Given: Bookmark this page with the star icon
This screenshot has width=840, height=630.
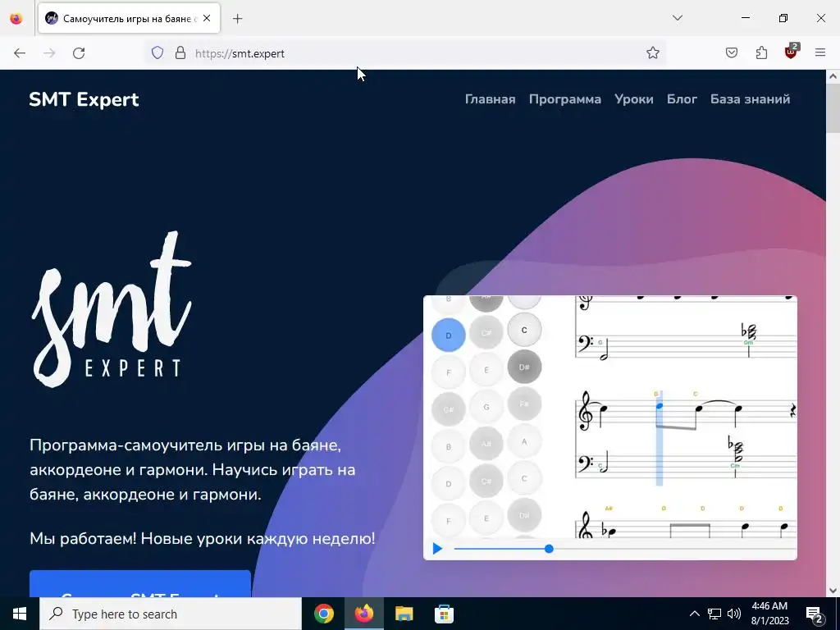Looking at the screenshot, I should 652,53.
